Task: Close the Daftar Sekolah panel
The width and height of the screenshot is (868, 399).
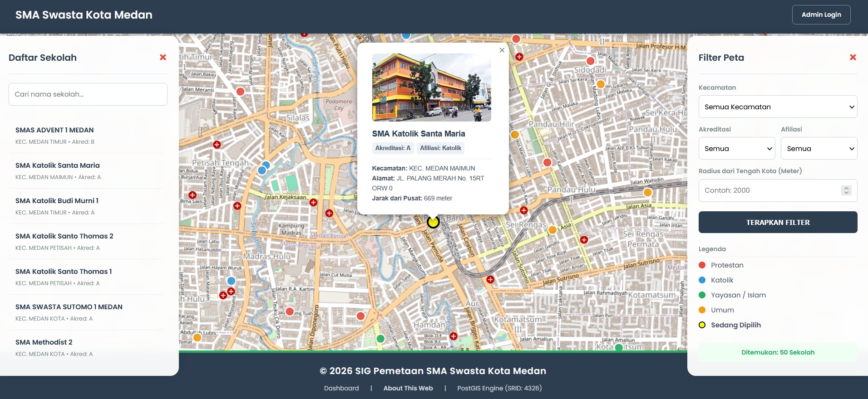Action: click(163, 58)
